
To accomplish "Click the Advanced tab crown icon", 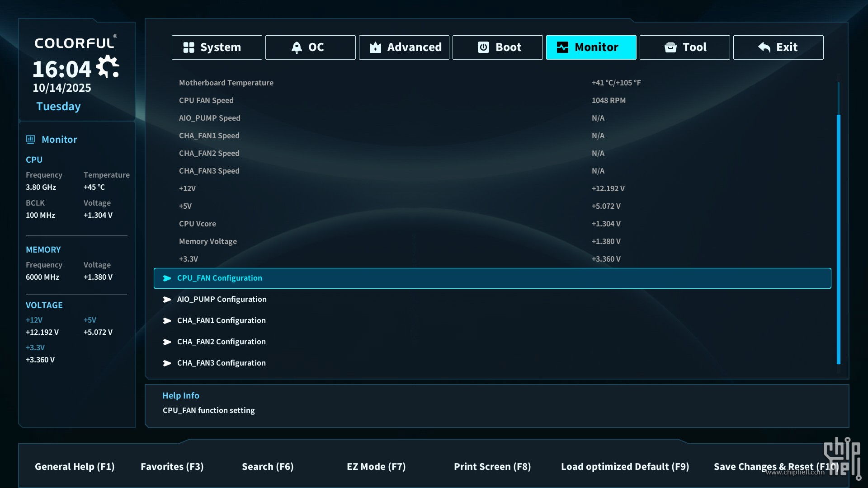I will click(x=375, y=47).
